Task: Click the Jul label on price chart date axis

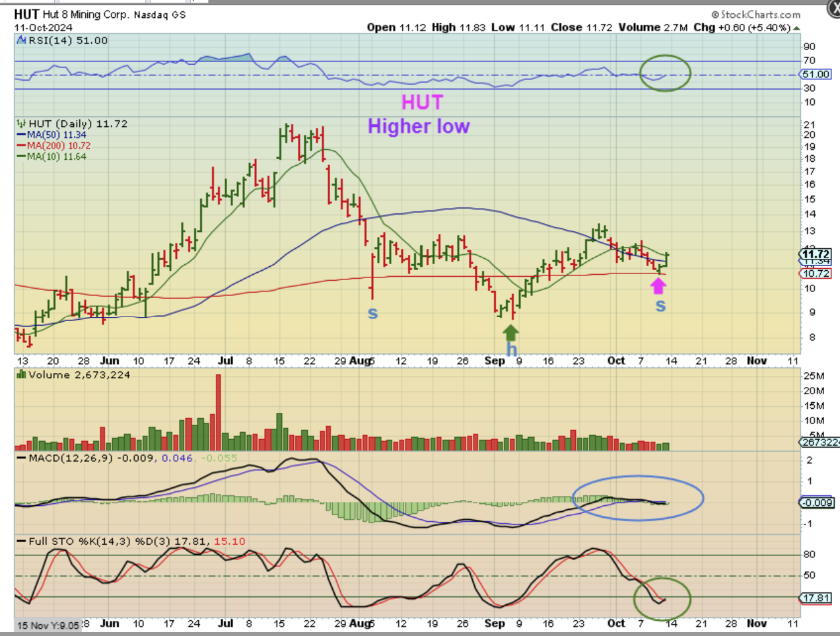Action: pos(226,361)
